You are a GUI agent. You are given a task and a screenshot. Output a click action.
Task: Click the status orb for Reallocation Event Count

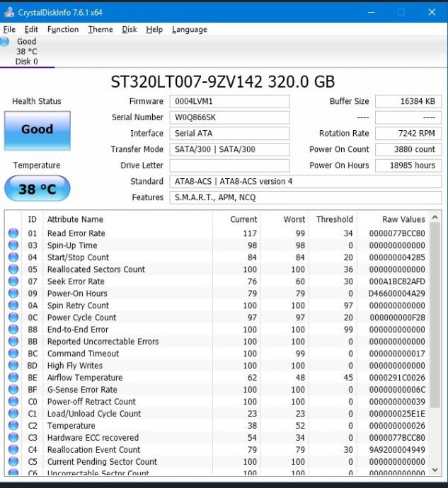[x=13, y=449]
